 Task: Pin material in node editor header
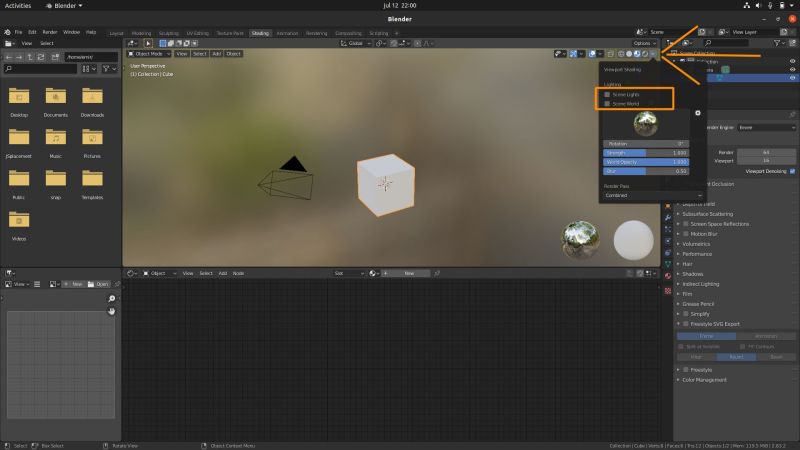tap(437, 273)
